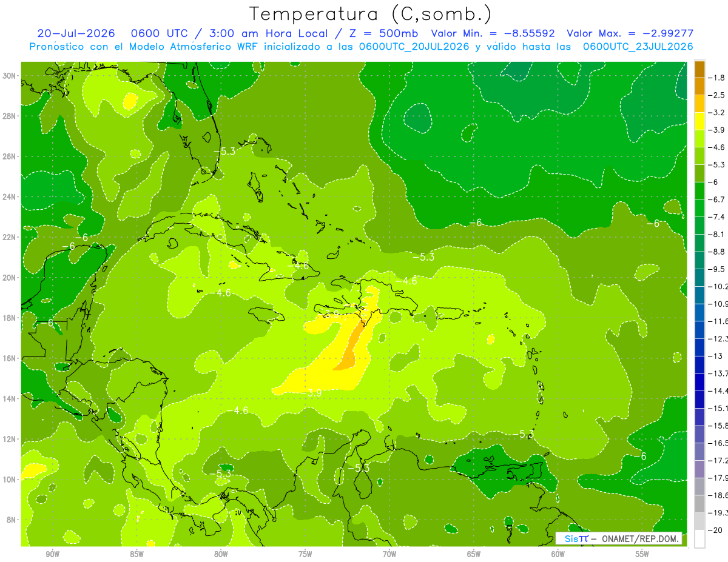Viewport: 728px width, 562px height.
Task: Pick the purple swatch between -17.2 and -17.9
Action: tap(699, 469)
